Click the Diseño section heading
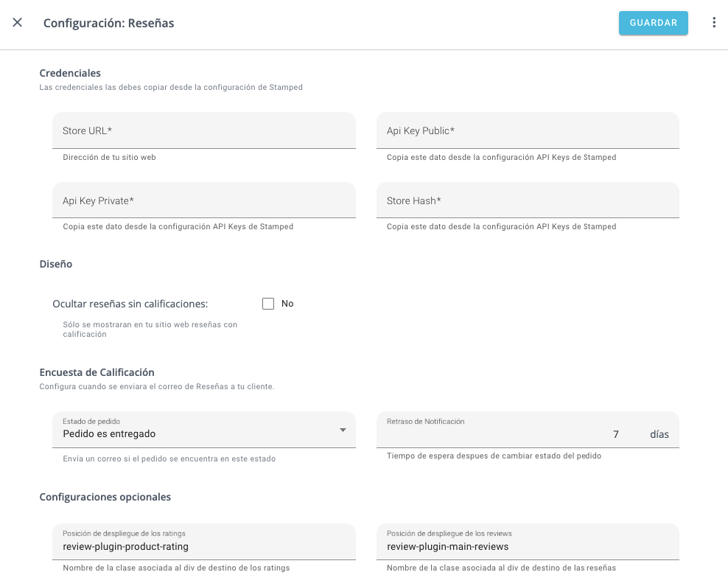Image resolution: width=728 pixels, height=586 pixels. (x=56, y=264)
